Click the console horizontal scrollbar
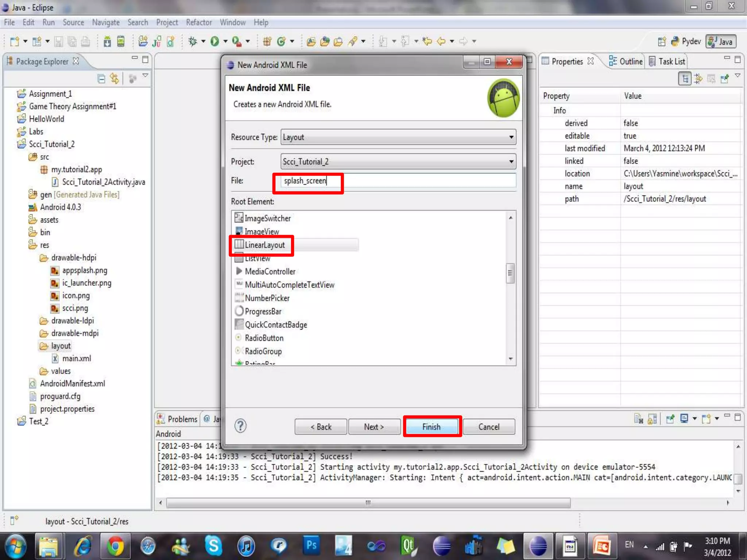 368,503
